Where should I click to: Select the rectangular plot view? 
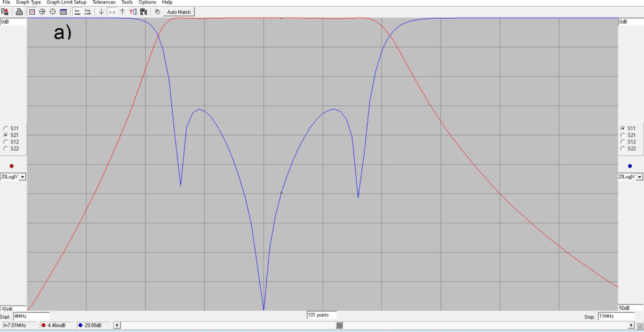coord(32,12)
